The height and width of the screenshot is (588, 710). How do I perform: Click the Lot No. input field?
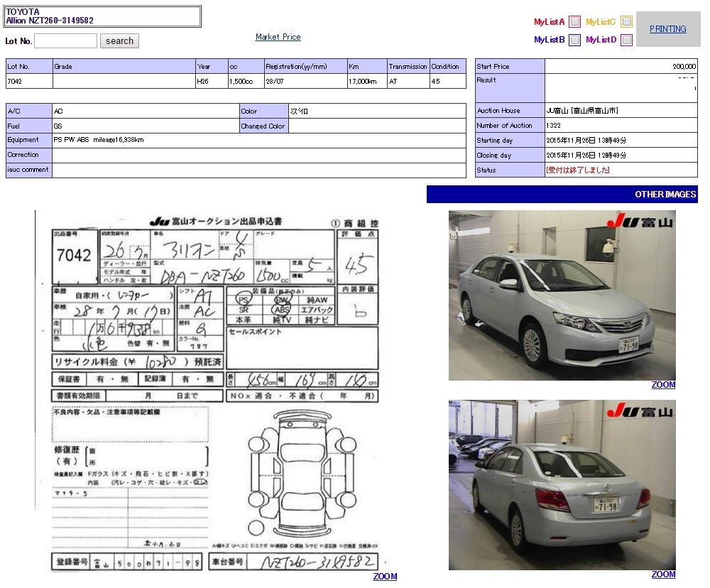click(65, 41)
